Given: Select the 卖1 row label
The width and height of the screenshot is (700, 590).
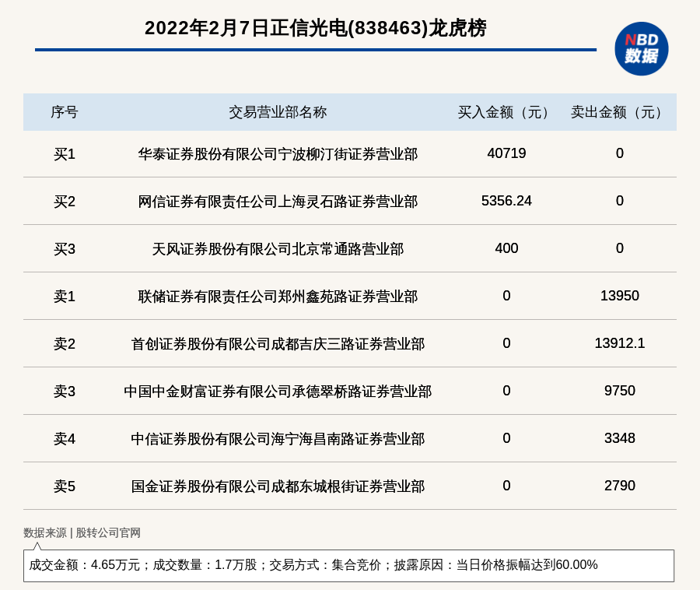Looking at the screenshot, I should point(65,296).
